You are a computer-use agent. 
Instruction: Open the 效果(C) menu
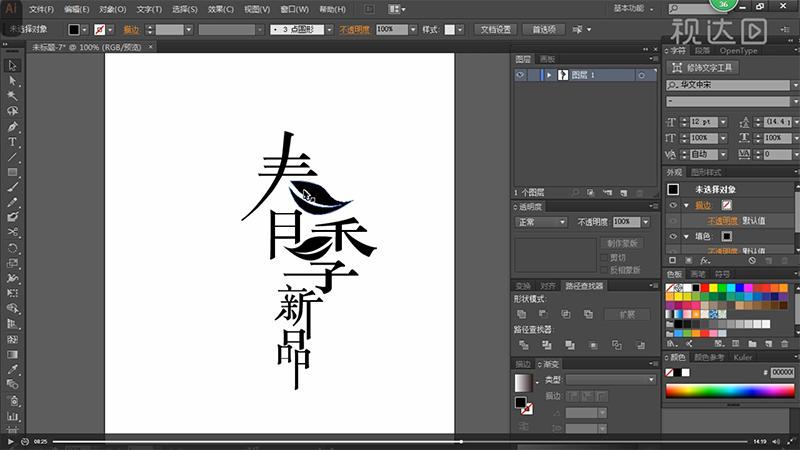coord(220,9)
